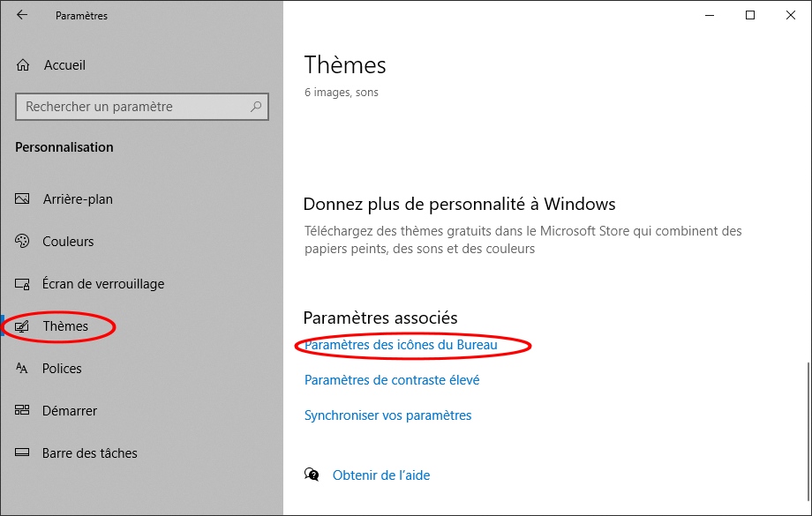This screenshot has width=812, height=516.
Task: Click the Obtenir de l'aide link
Action: click(x=381, y=475)
